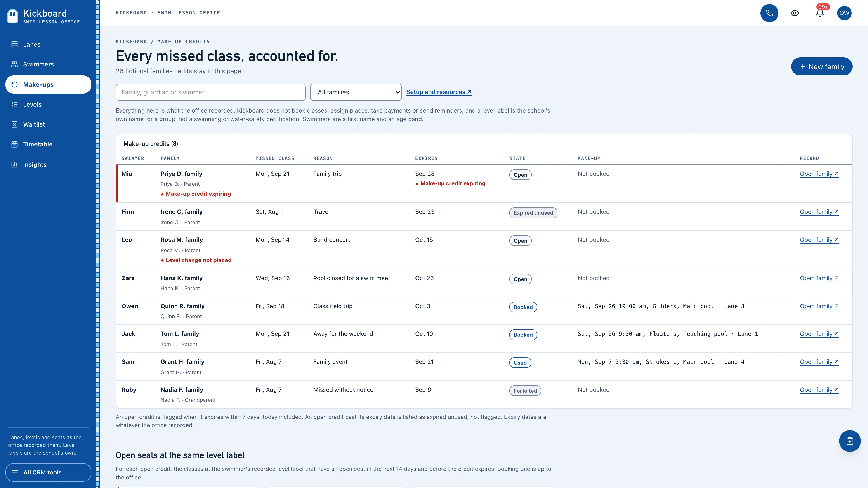This screenshot has height=488, width=868.
Task: Click the Timetable calendar icon
Action: 14,144
